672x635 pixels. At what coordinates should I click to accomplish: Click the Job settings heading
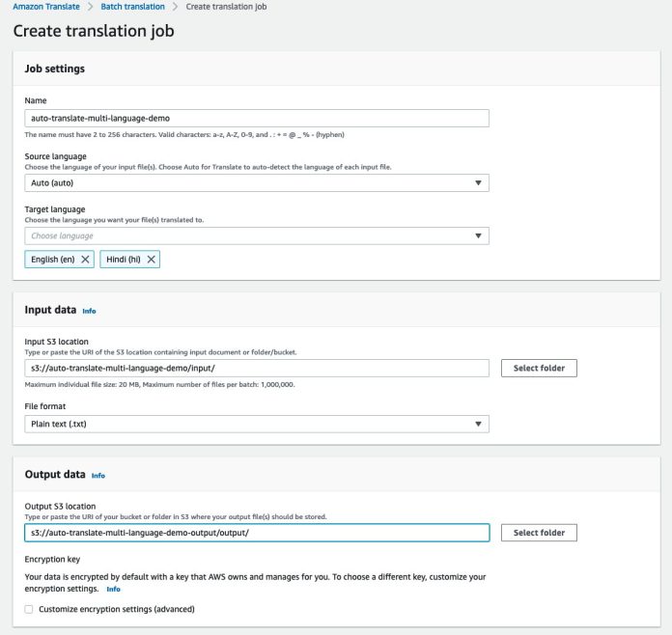pos(54,69)
